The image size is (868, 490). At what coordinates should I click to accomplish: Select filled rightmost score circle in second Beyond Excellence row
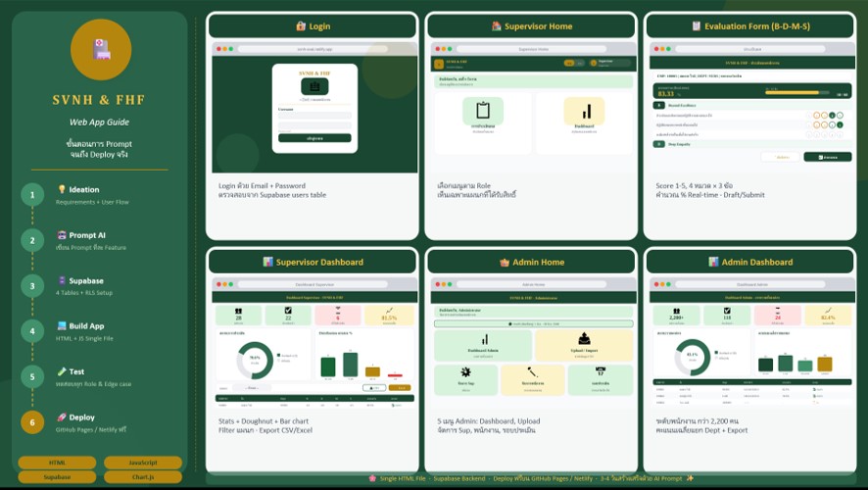tap(840, 125)
